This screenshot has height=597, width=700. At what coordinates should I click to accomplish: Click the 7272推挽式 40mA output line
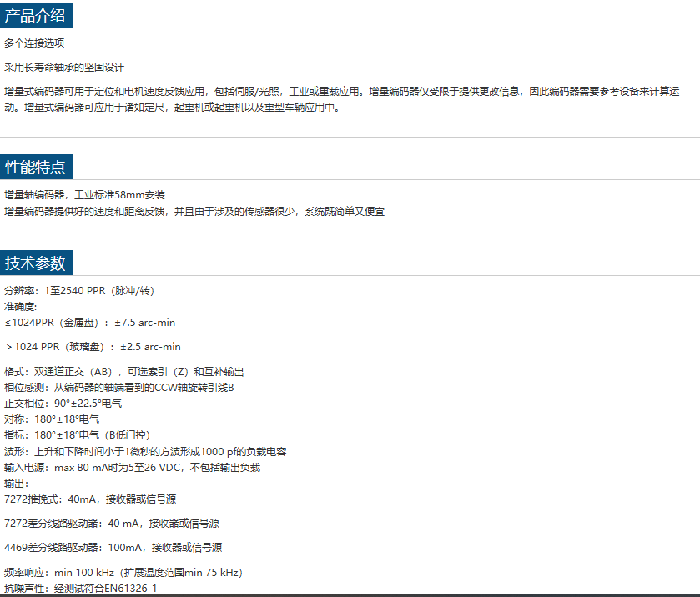click(90, 499)
